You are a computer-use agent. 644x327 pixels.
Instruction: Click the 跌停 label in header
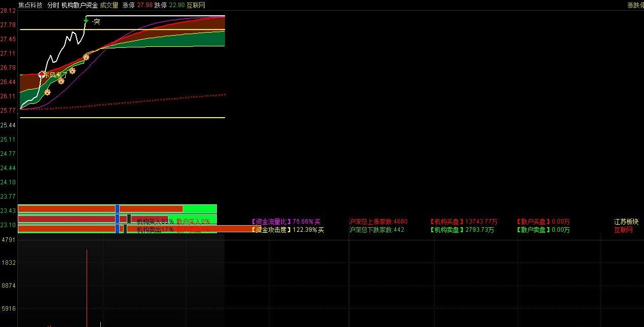(x=160, y=5)
